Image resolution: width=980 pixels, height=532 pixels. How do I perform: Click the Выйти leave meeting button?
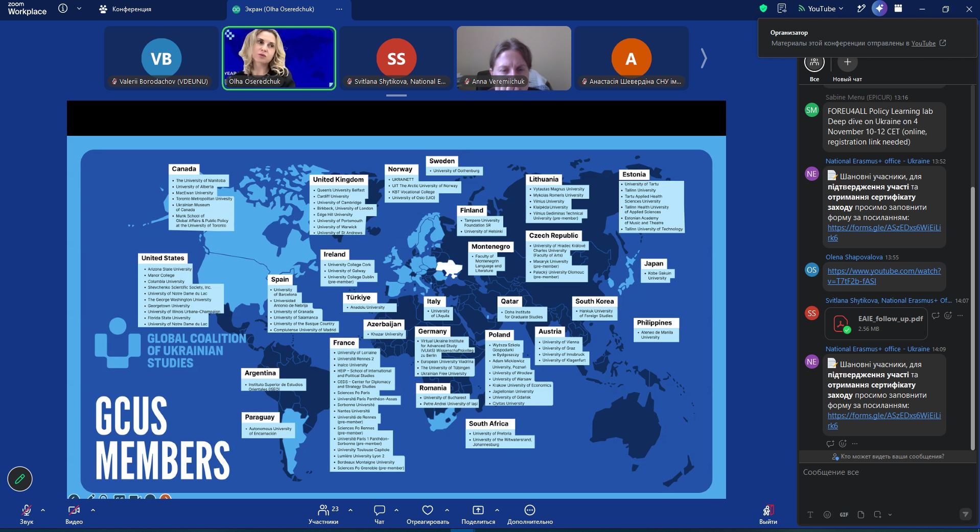pyautogui.click(x=768, y=514)
